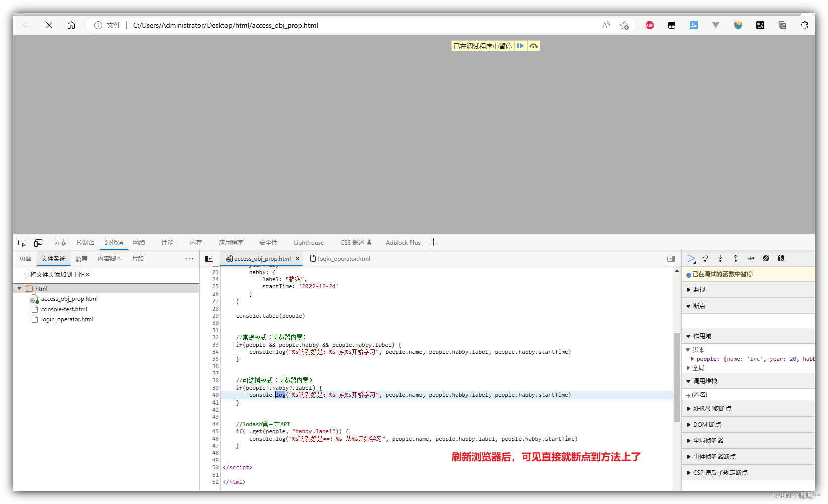Step out of current function
The image size is (828, 504).
(x=736, y=258)
